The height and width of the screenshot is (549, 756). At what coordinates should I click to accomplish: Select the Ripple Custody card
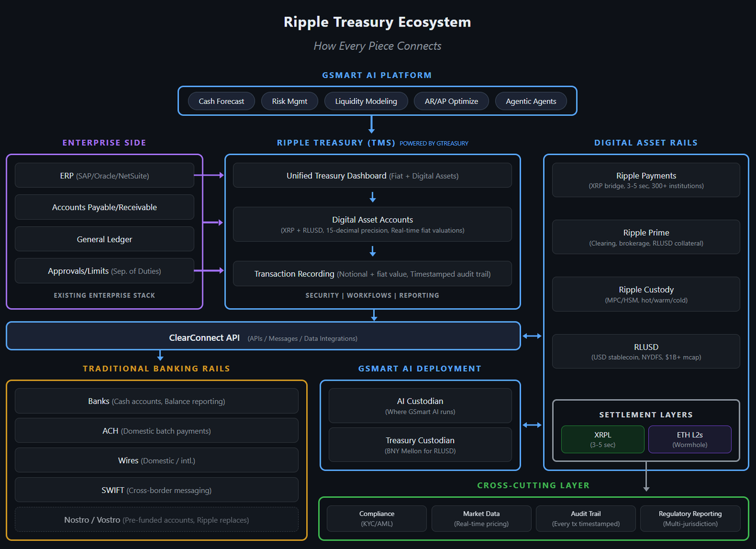[646, 294]
